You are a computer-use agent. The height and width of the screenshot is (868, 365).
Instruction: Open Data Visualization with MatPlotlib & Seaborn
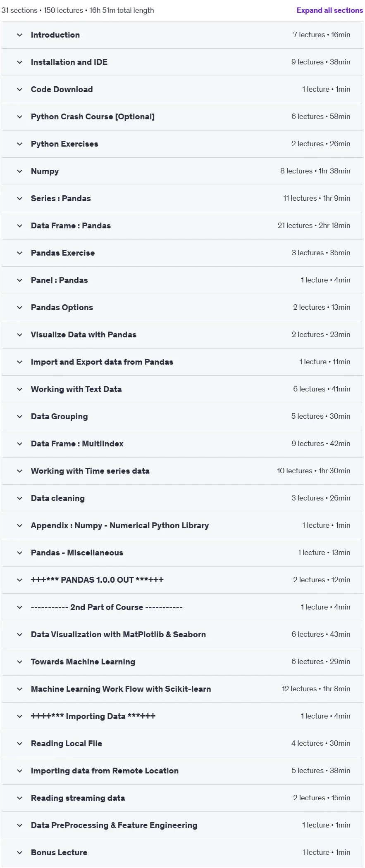click(118, 635)
